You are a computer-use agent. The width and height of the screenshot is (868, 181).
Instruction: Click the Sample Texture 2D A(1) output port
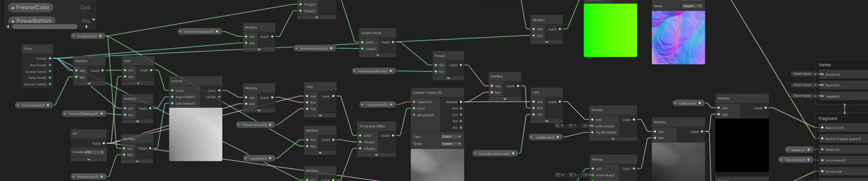[x=461, y=128]
